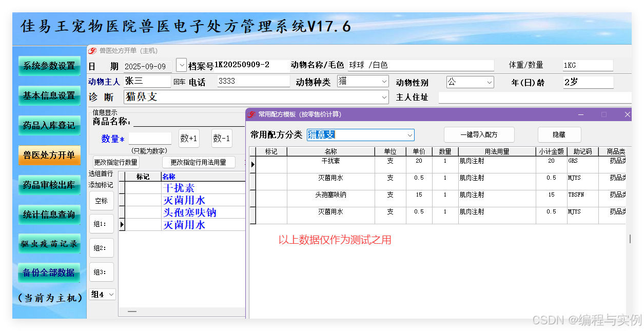
Task: Click 单价 column header in template table
Action: 419,151
